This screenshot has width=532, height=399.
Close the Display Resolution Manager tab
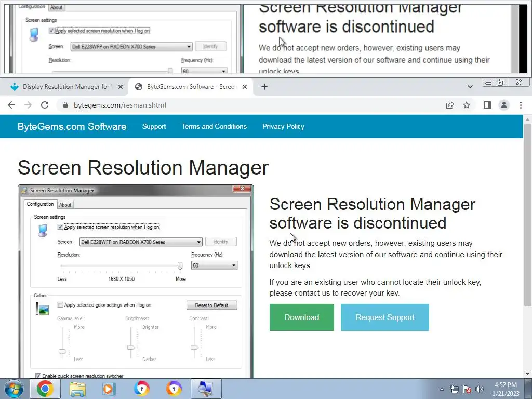121,87
